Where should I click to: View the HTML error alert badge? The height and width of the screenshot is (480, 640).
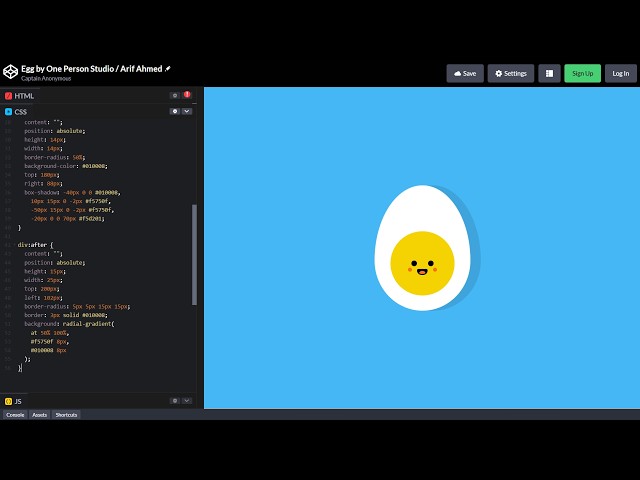[x=187, y=94]
